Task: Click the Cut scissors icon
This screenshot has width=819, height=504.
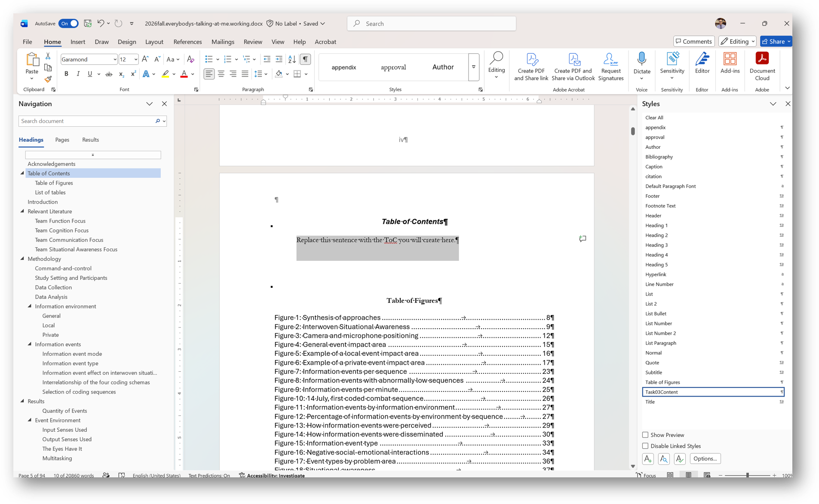Action: [48, 56]
